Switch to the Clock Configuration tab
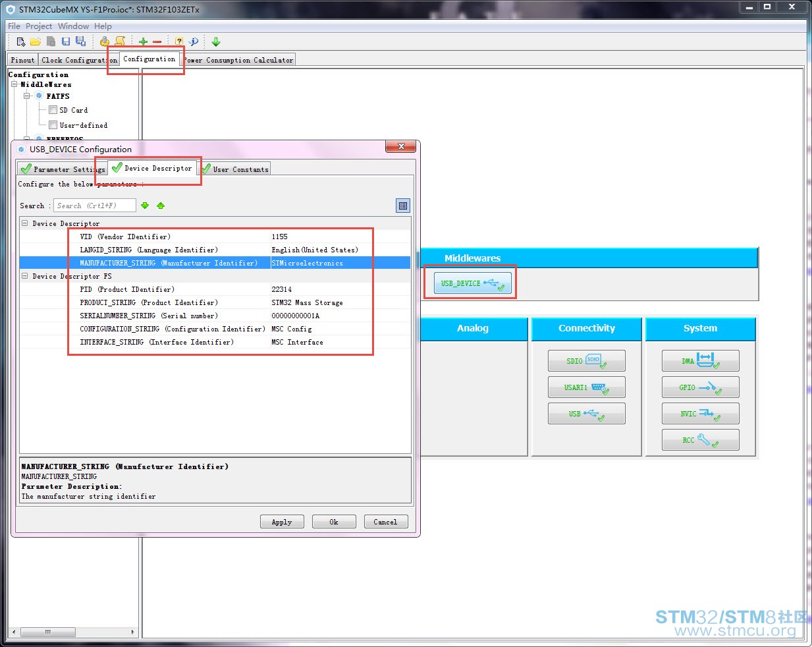This screenshot has height=647, width=812. coord(79,60)
